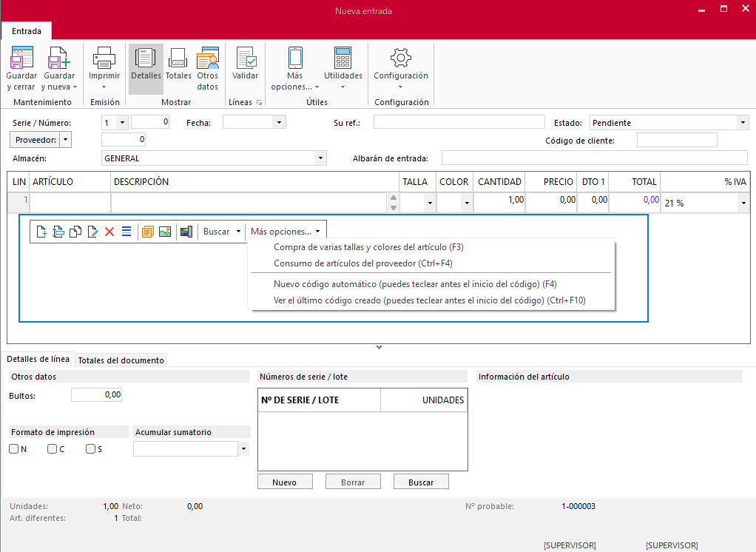Click the ARTÍCULO cell in line 1
Screen dimensions: 756x552
pos(70,203)
